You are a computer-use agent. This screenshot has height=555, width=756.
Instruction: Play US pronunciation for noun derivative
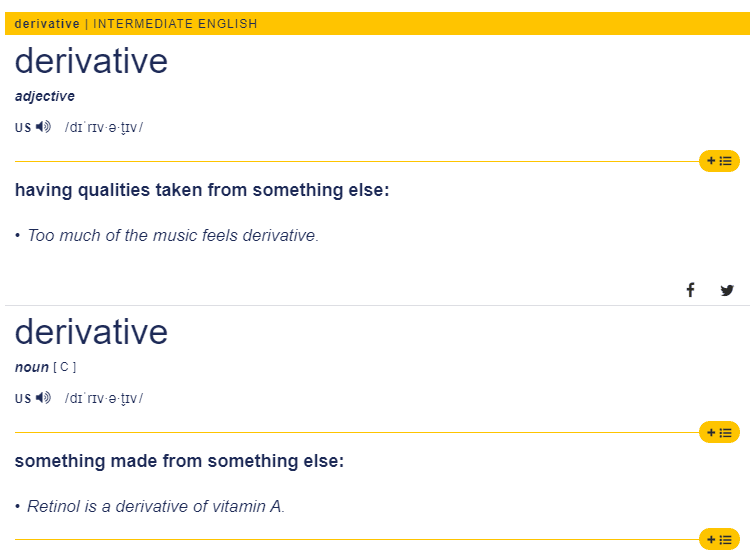pyautogui.click(x=43, y=398)
